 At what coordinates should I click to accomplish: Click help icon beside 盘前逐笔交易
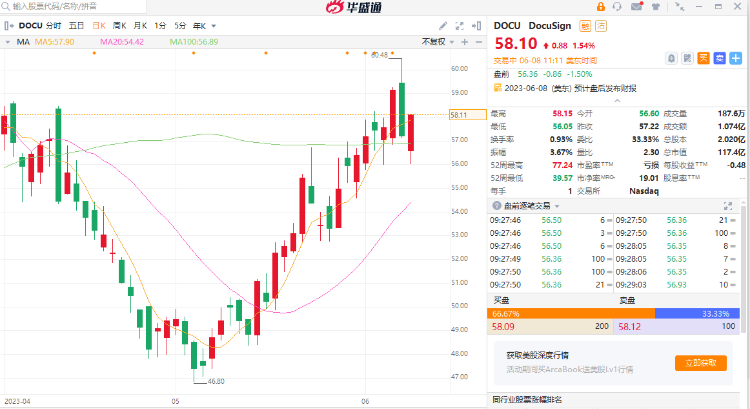[497, 206]
